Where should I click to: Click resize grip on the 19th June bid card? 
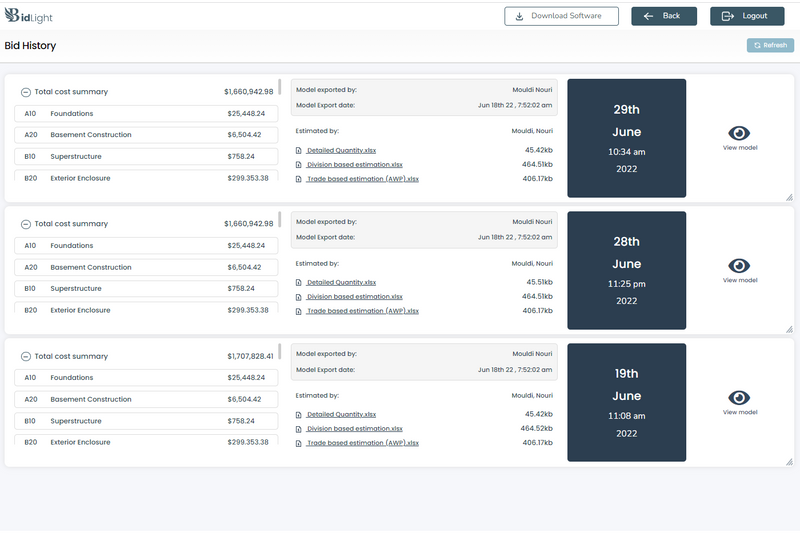click(789, 462)
